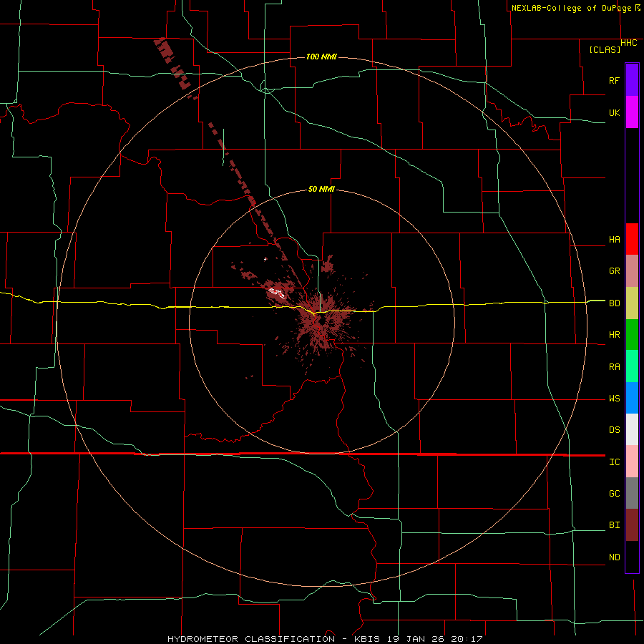Click the HA red legend swatch

click(632, 239)
